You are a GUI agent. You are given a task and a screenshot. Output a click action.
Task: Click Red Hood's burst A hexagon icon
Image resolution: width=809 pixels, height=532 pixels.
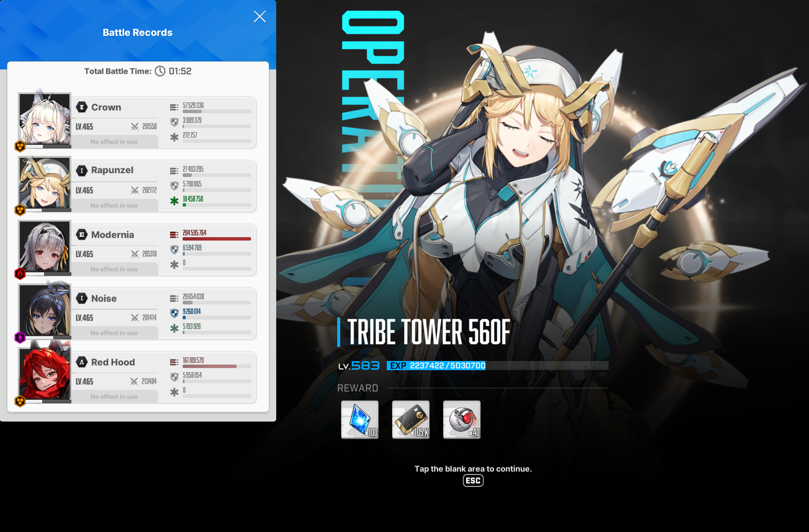click(82, 362)
